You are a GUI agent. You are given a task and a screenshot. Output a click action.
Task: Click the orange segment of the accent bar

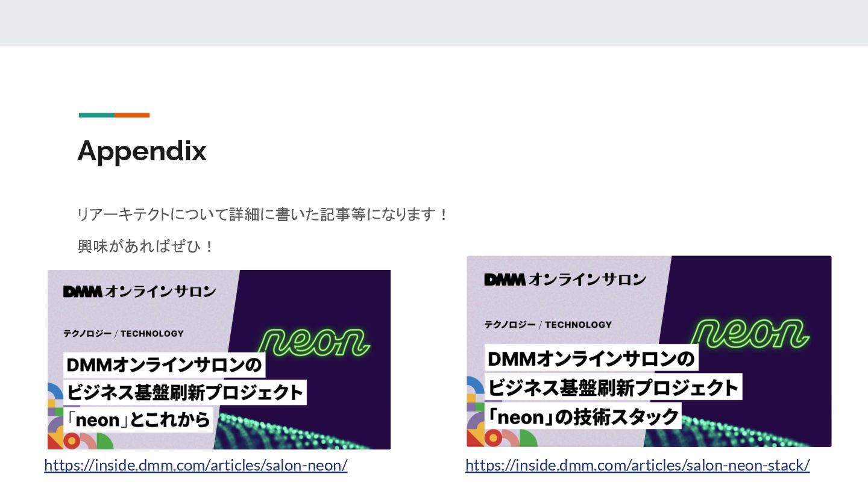click(132, 115)
